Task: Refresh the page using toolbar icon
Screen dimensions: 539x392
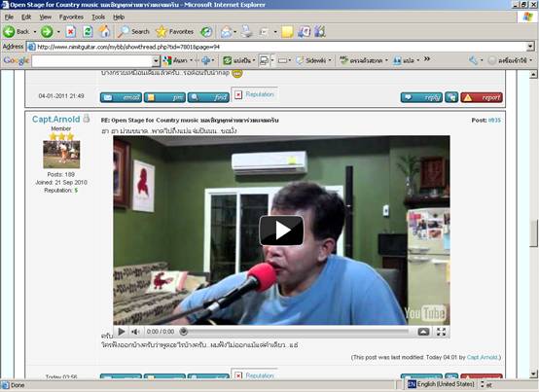Action: pyautogui.click(x=88, y=32)
